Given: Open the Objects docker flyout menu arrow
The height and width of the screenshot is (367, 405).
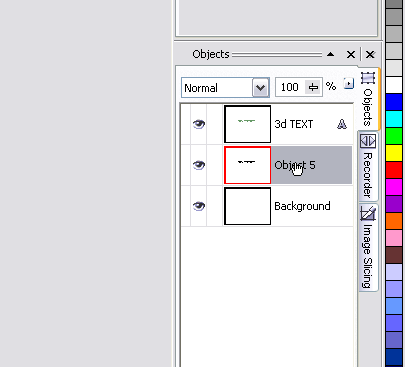Looking at the screenshot, I should pos(348,83).
